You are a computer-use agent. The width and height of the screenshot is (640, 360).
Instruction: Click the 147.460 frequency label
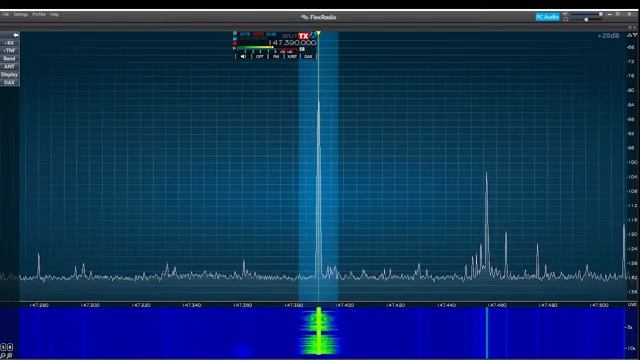pyautogui.click(x=497, y=305)
